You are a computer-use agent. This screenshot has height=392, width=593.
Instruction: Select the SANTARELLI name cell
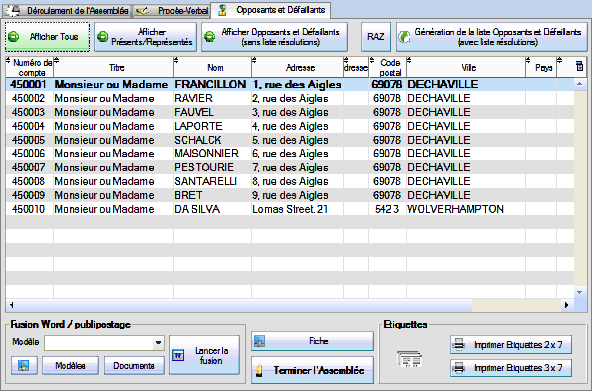click(x=213, y=181)
